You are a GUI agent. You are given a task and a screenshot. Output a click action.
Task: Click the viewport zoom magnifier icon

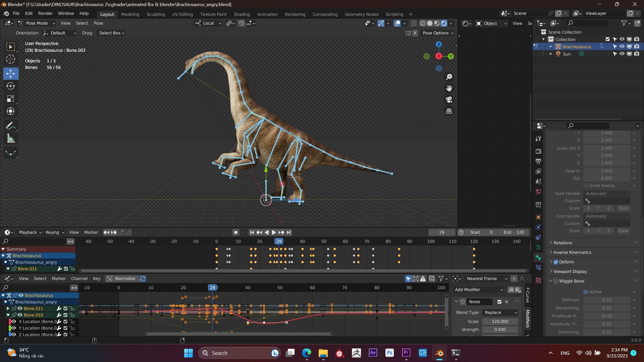(x=449, y=77)
